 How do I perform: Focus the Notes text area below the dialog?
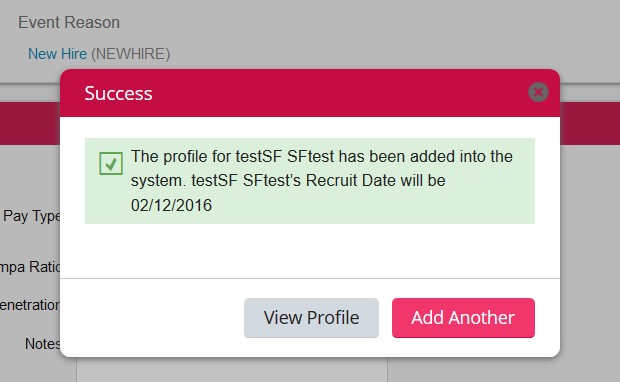pyautogui.click(x=232, y=369)
